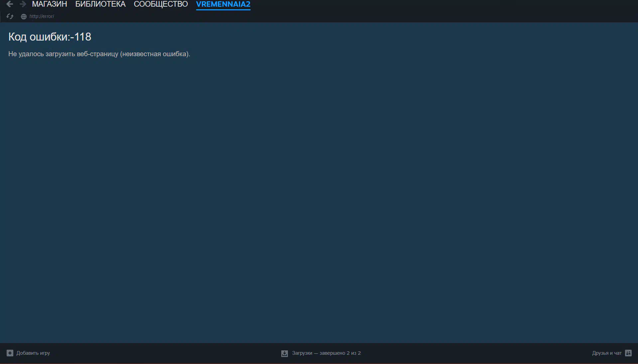Select the VREMENNAIA2 profile tab
The height and width of the screenshot is (364, 638).
[223, 4]
